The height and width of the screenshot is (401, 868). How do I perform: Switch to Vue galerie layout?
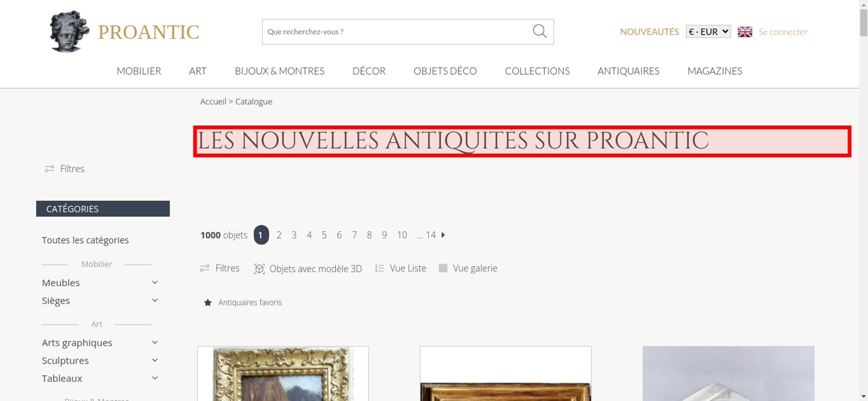[x=468, y=268]
